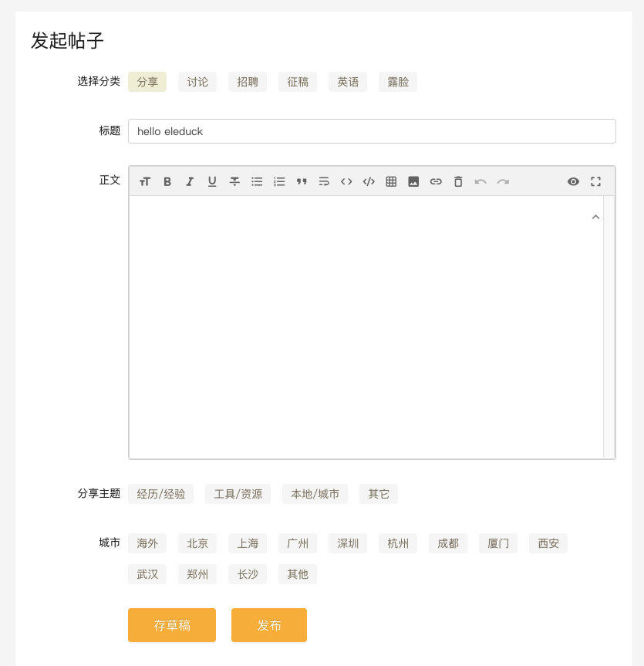Image resolution: width=644 pixels, height=666 pixels.
Task: Pick 杭州 as the city
Action: point(398,543)
